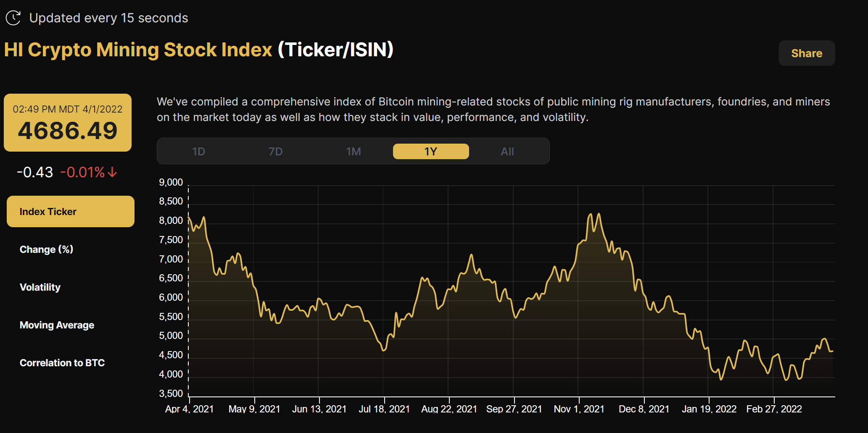
Task: Click the 3,500 y-axis label
Action: click(x=171, y=394)
